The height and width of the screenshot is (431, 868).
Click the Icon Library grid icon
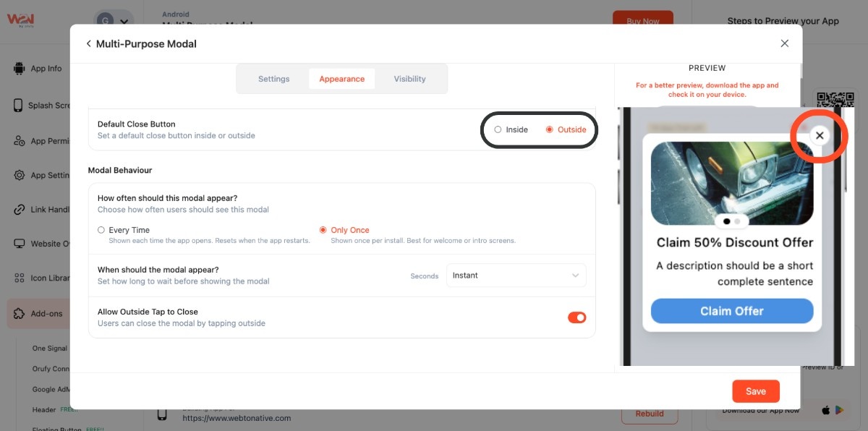19,278
